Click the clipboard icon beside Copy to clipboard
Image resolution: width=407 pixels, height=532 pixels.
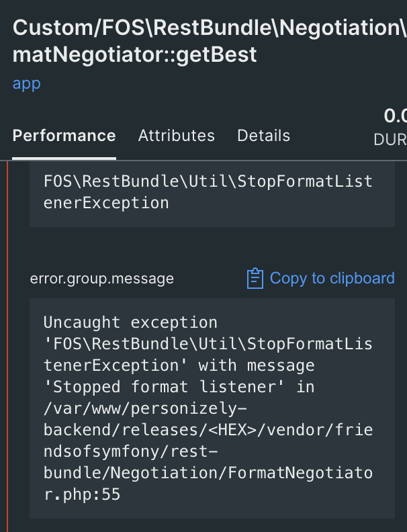coord(255,279)
